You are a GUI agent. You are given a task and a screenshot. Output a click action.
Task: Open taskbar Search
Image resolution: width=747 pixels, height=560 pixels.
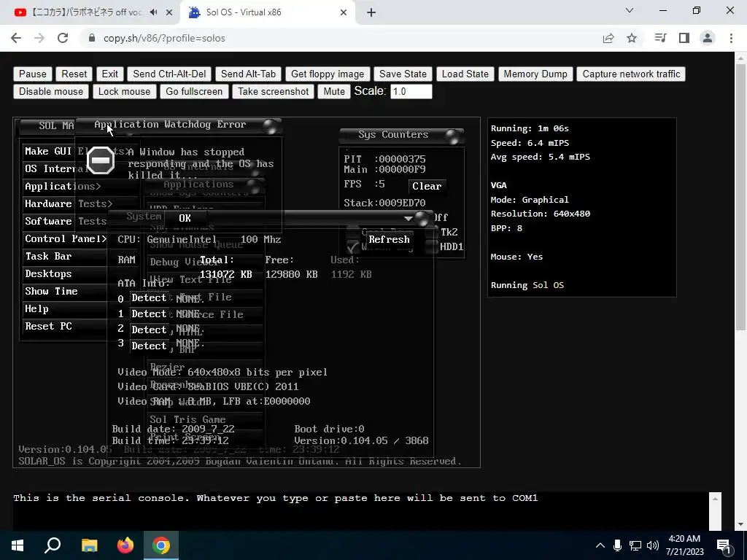[53, 545]
